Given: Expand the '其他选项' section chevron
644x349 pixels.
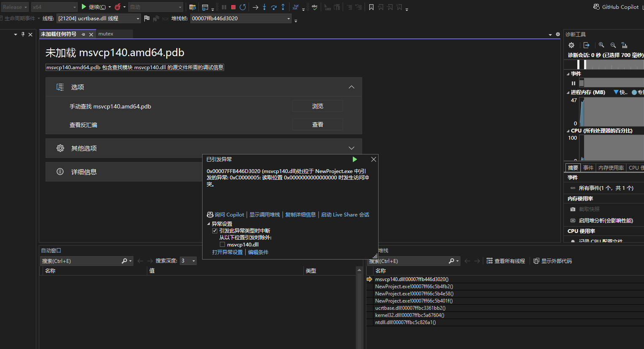Looking at the screenshot, I should coord(352,148).
